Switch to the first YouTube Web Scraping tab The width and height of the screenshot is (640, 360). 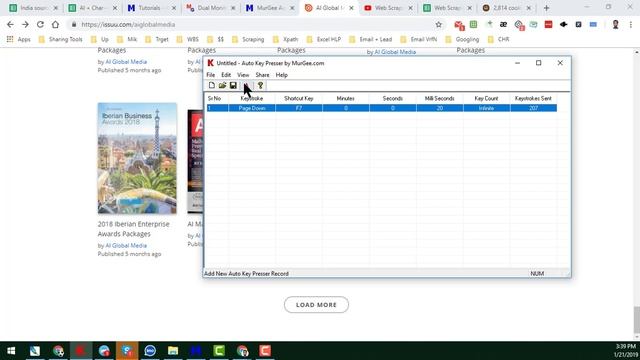click(389, 8)
